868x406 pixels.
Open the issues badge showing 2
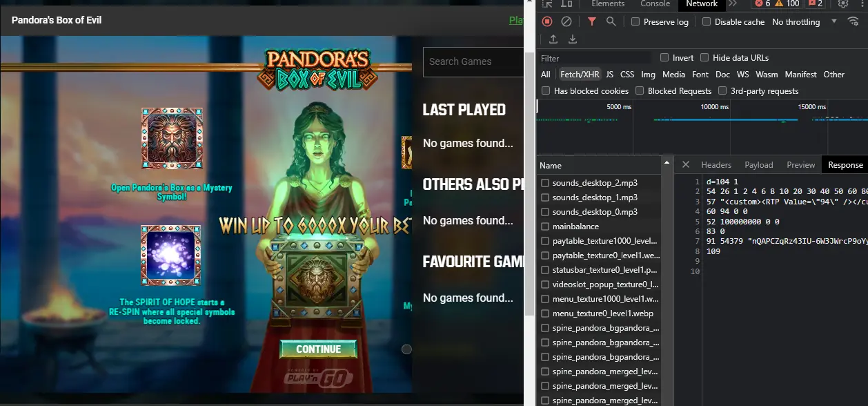pyautogui.click(x=816, y=3)
